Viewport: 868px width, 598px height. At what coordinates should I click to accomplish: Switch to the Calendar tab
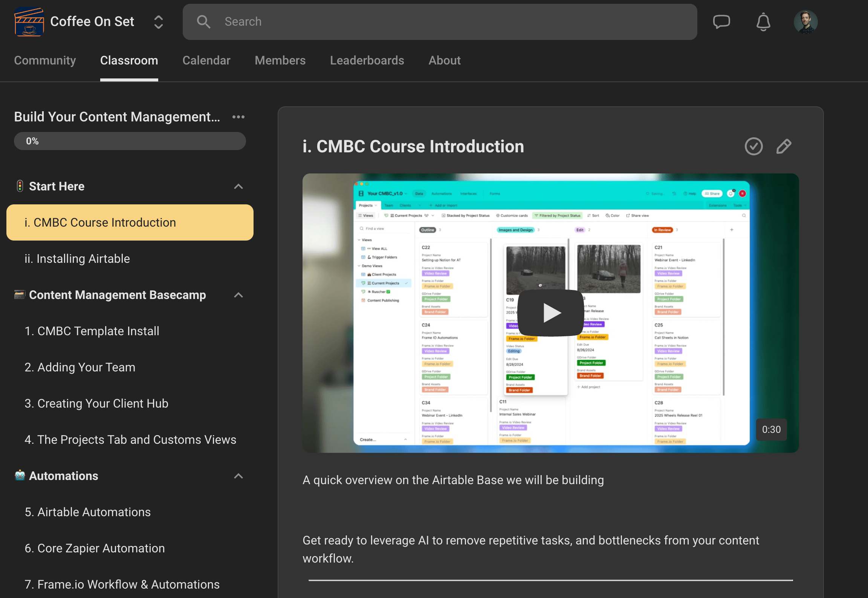pos(206,60)
